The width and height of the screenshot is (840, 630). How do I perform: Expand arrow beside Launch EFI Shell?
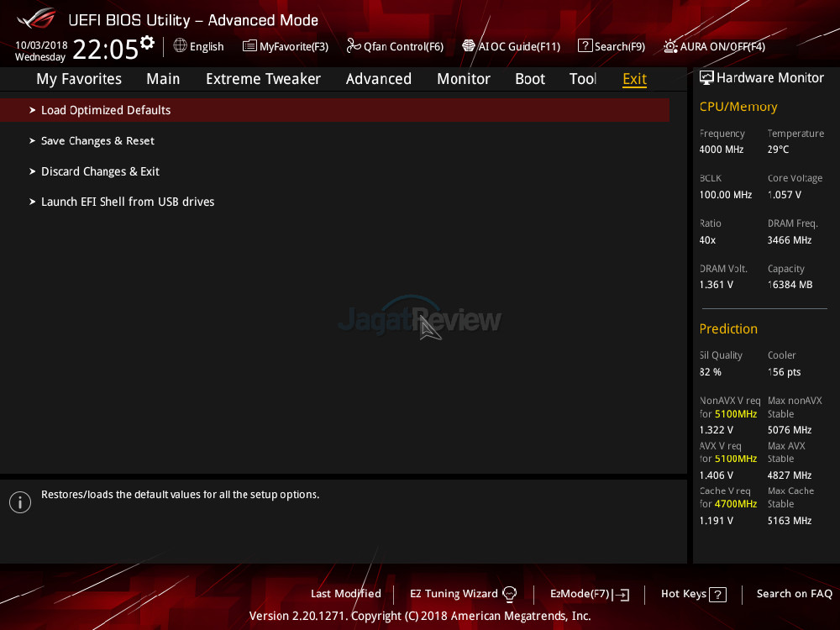tap(32, 202)
